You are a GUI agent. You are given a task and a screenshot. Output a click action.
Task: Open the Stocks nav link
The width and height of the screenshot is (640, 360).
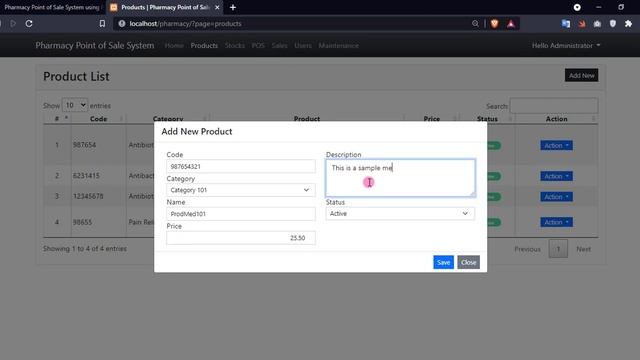(x=235, y=45)
